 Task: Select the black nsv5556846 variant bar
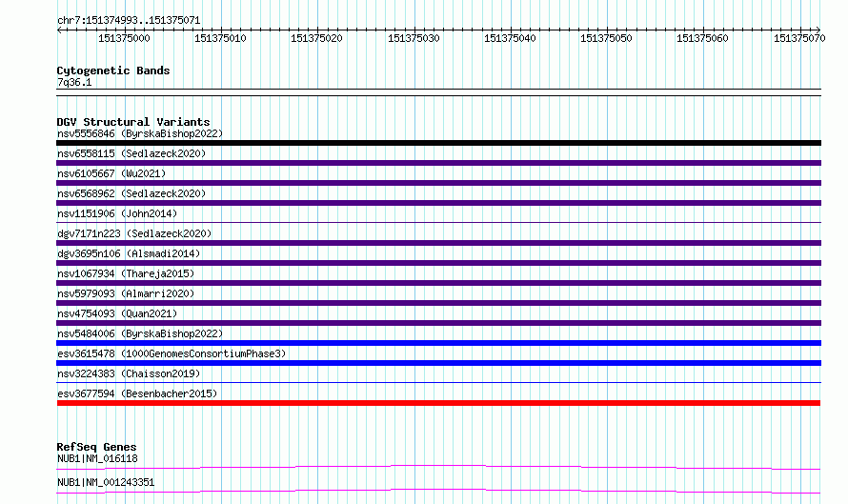[x=438, y=143]
